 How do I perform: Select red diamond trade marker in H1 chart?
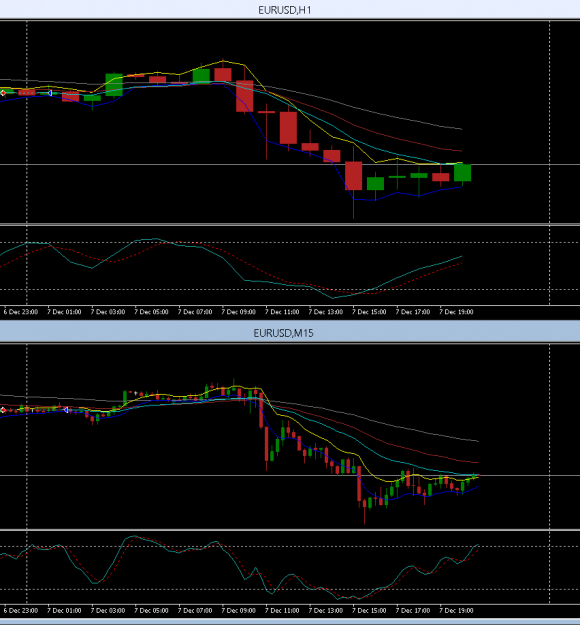(x=3, y=93)
